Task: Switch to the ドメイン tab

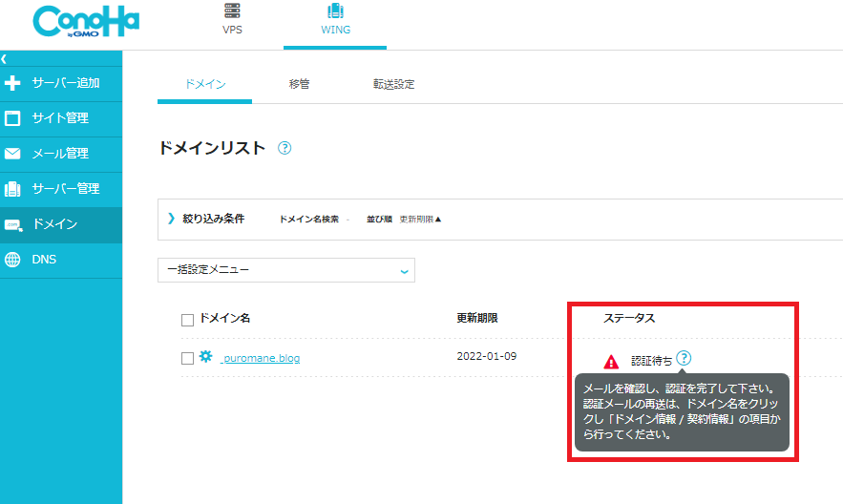Action: [205, 84]
